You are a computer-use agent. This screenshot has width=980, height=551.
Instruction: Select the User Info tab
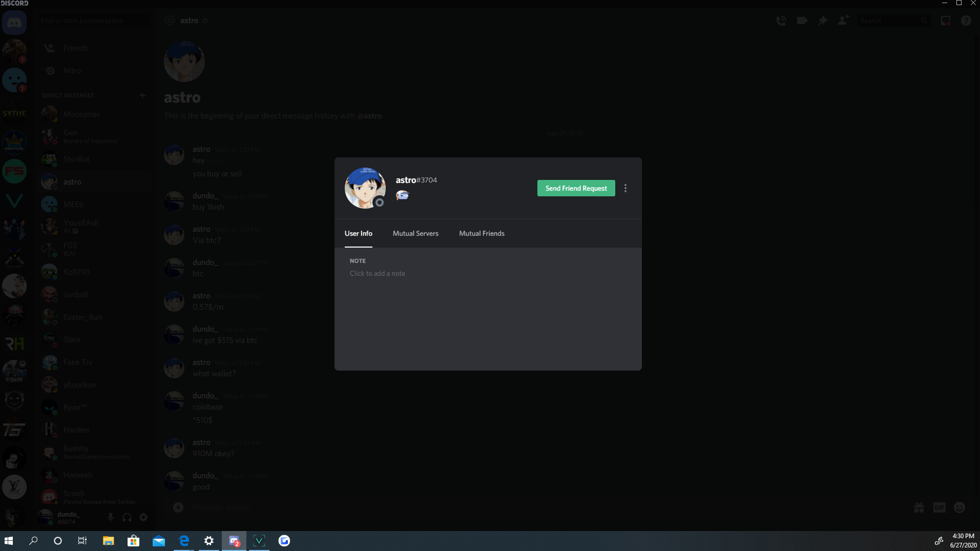coord(359,233)
